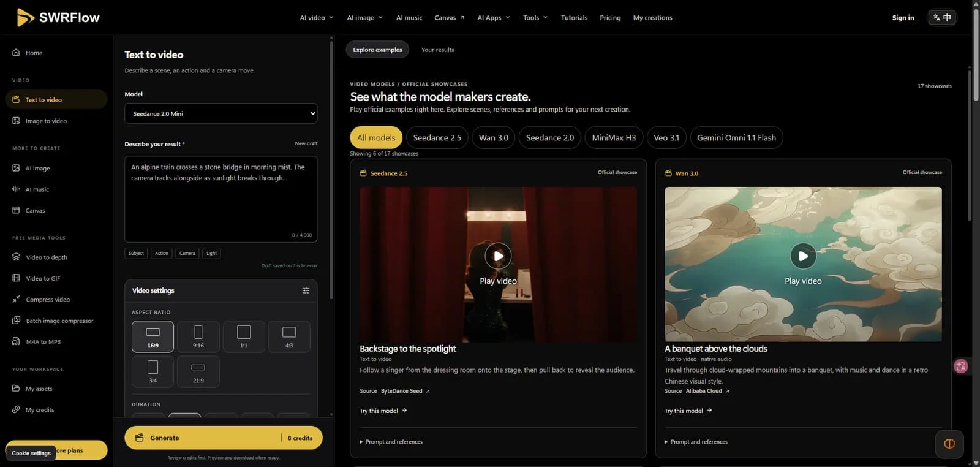Screen dimensions: 980x467
Task: Open Cookie settings
Action: point(31,453)
